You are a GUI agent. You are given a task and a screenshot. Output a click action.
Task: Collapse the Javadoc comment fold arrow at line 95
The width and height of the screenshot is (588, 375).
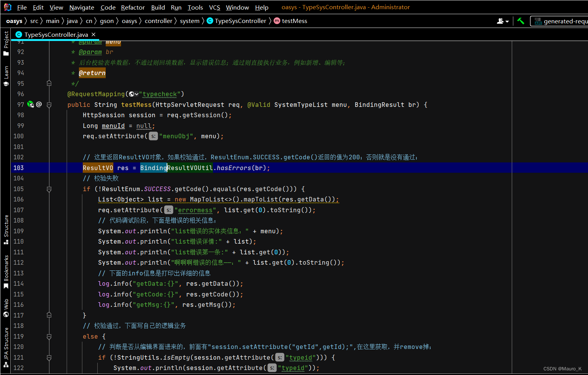point(49,84)
